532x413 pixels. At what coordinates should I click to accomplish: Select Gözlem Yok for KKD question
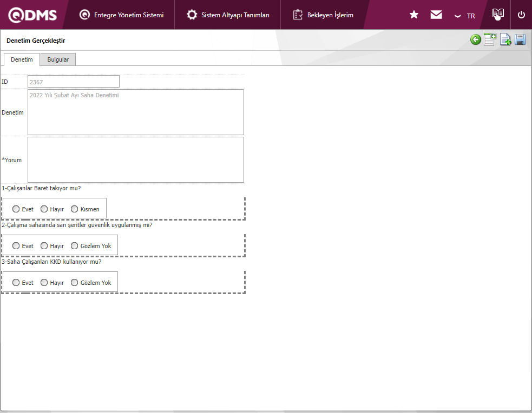pos(75,283)
